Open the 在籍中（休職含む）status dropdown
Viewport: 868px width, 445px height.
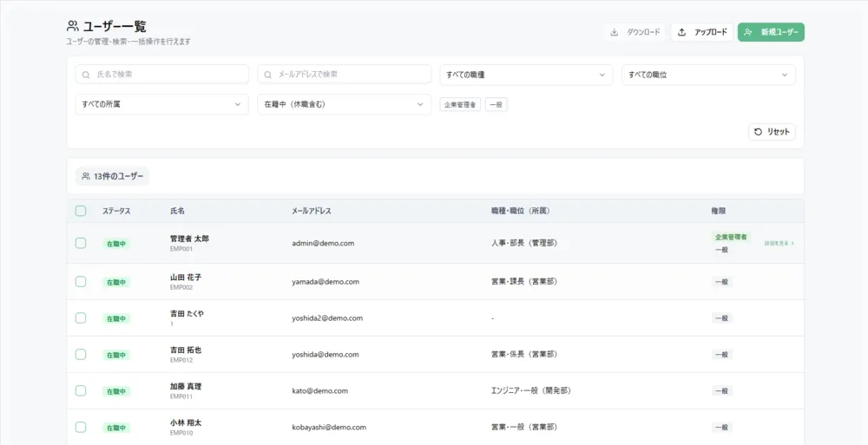(x=344, y=104)
